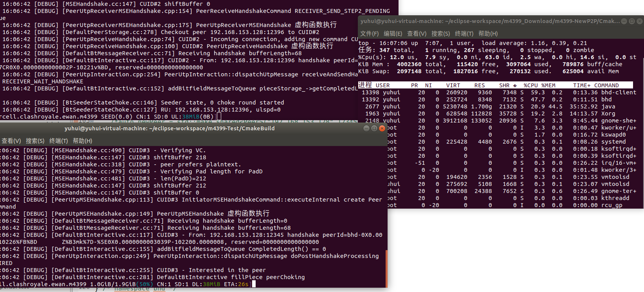Select the gnome-she+ process command
This screenshot has width=644, height=292.
click(x=619, y=121)
